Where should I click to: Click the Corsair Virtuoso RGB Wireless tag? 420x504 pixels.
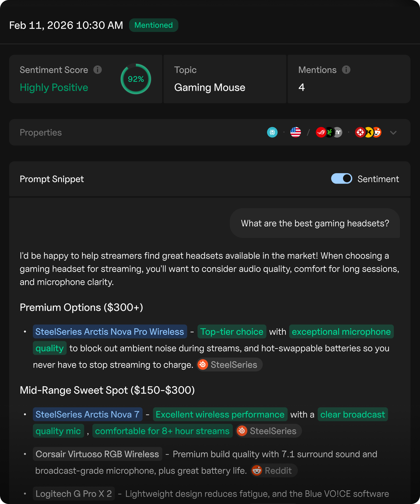click(97, 454)
